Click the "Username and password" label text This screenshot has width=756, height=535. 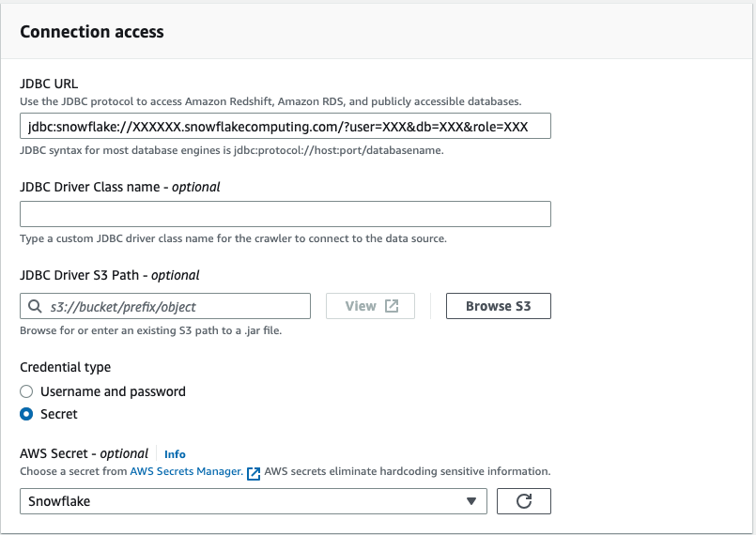pos(113,391)
